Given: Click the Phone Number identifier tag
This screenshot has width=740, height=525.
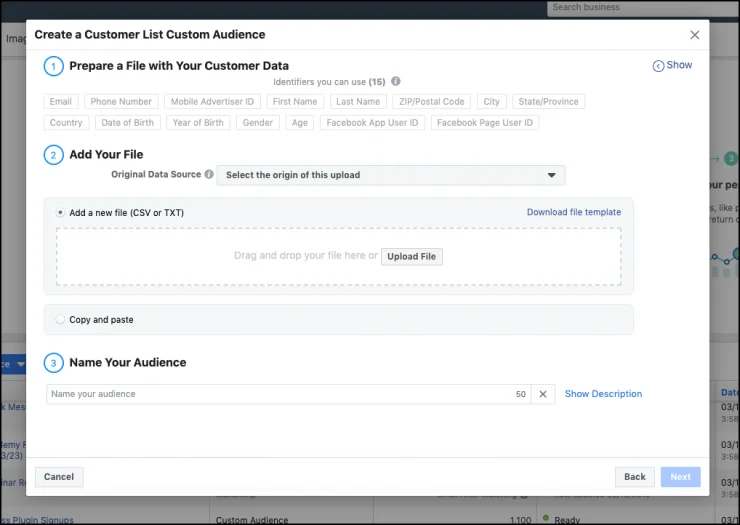Looking at the screenshot, I should [121, 102].
